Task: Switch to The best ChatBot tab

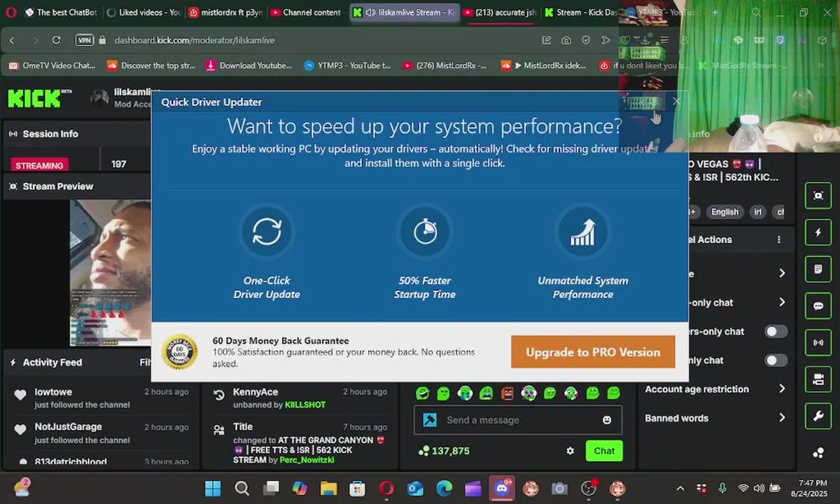Action: (60, 13)
